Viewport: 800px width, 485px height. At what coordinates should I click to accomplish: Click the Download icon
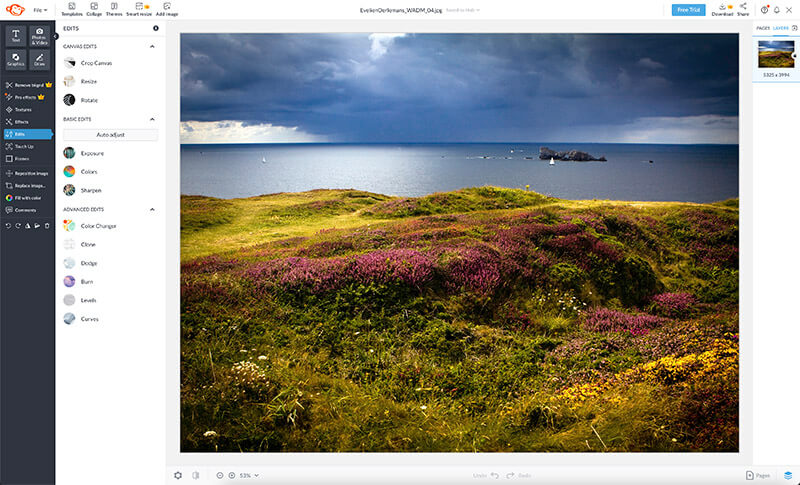pyautogui.click(x=722, y=8)
